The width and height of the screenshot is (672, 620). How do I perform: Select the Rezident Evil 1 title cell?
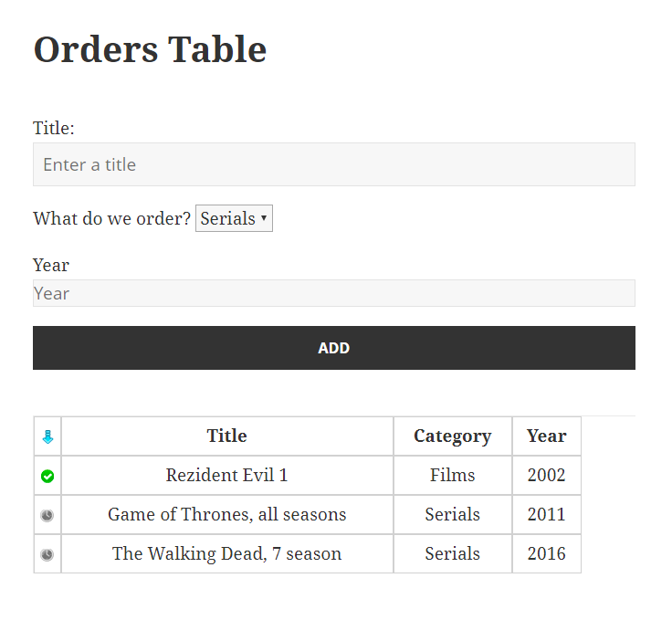227,475
